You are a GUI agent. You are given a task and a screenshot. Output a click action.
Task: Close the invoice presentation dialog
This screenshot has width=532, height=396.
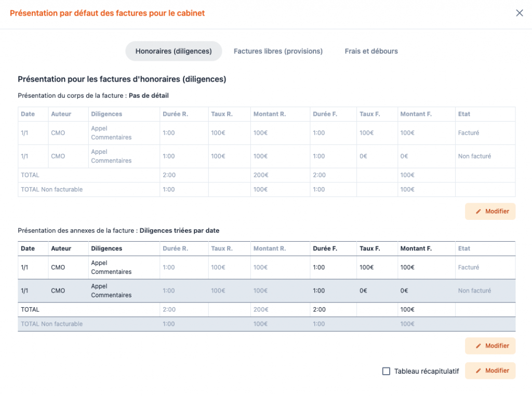click(519, 13)
